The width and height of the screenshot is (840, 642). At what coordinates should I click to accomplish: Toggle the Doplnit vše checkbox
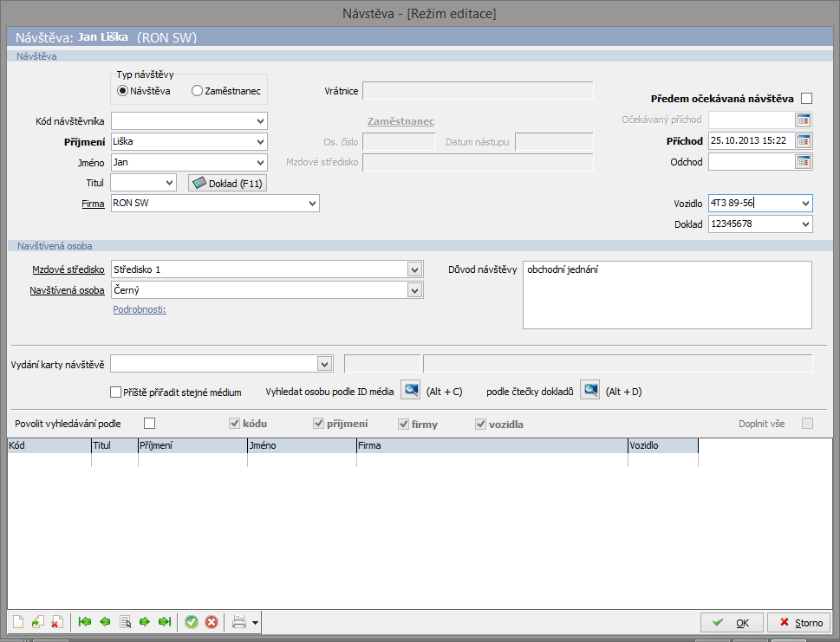(x=807, y=424)
